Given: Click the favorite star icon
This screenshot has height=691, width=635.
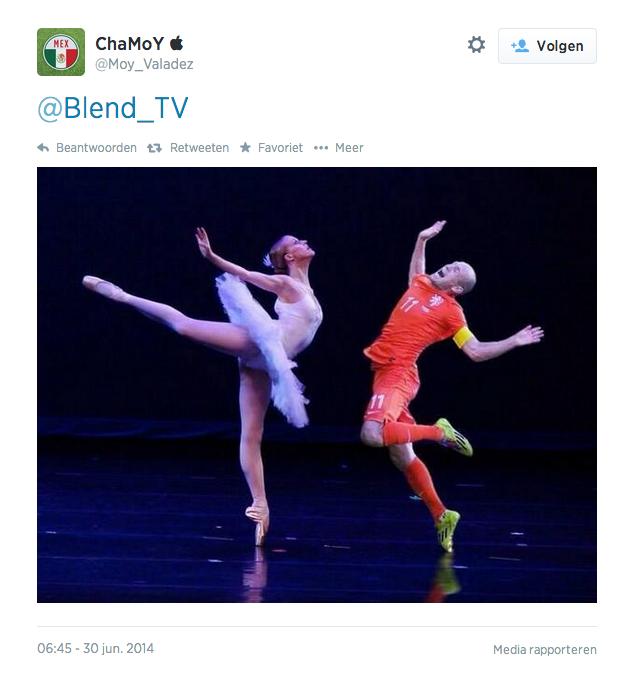Looking at the screenshot, I should (245, 148).
